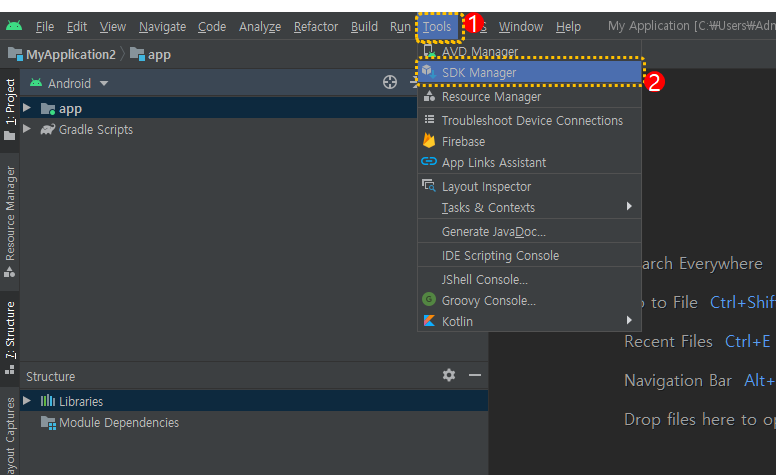This screenshot has width=776, height=475.
Task: Click the Kotlin logo icon
Action: [x=429, y=321]
